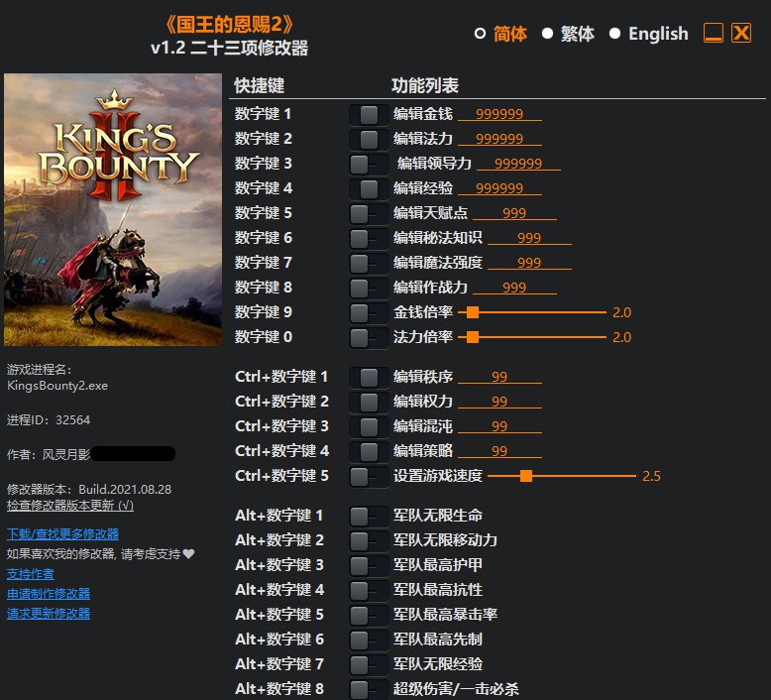Click the 设置游戏速度 slider handle
Viewport: 771px width, 700px height.
(x=526, y=476)
